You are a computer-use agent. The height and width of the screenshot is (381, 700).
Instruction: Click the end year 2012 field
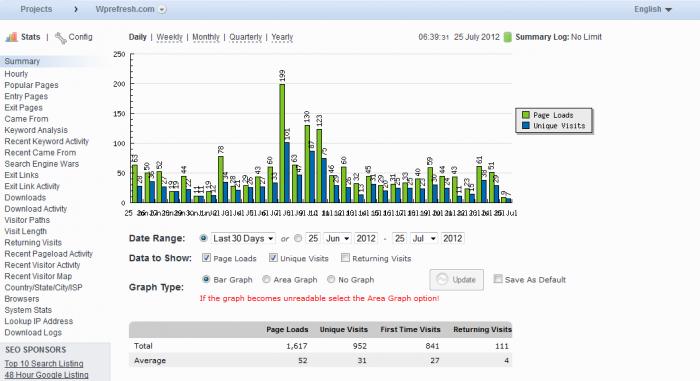(x=452, y=239)
